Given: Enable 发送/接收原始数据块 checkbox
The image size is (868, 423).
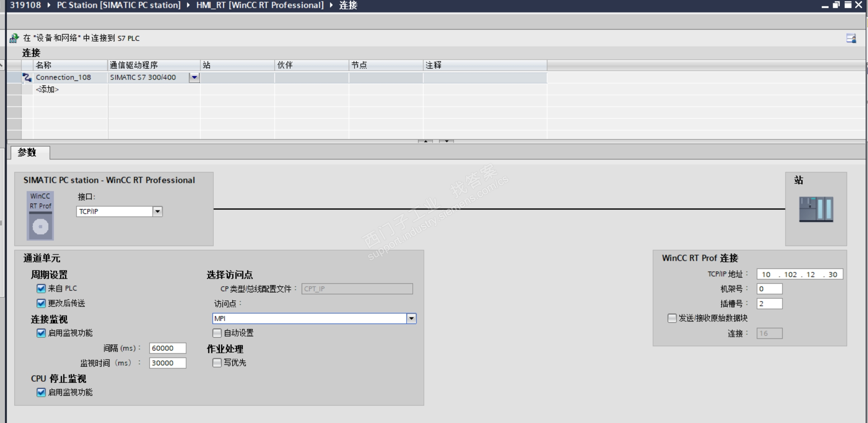Looking at the screenshot, I should coord(672,318).
